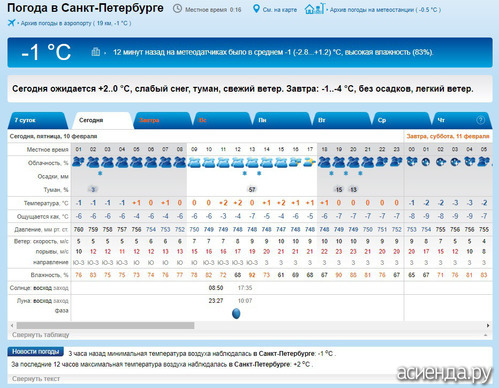Click cloudiness icon for hour 14
Viewport: 499px width, 388px height.
pyautogui.click(x=267, y=163)
